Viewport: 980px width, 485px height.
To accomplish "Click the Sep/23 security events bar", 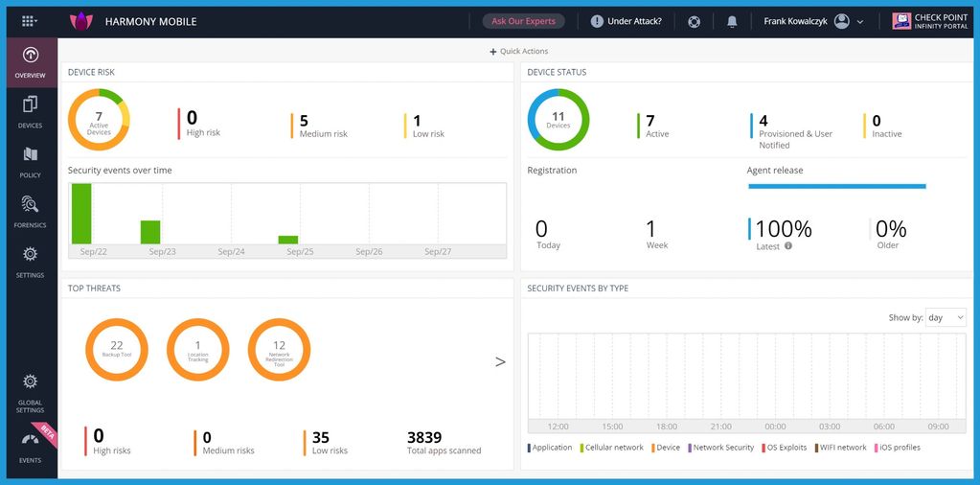I will tap(150, 232).
